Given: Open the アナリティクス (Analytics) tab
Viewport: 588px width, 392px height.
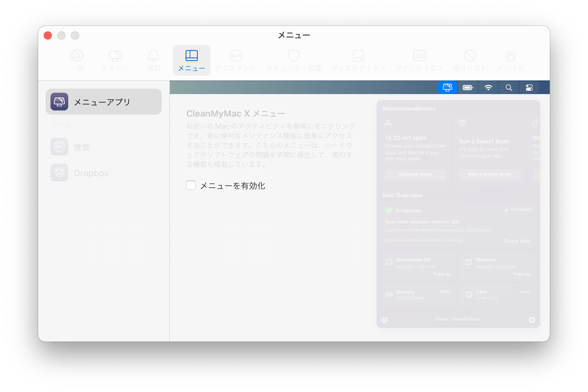Looking at the screenshot, I should (x=419, y=60).
